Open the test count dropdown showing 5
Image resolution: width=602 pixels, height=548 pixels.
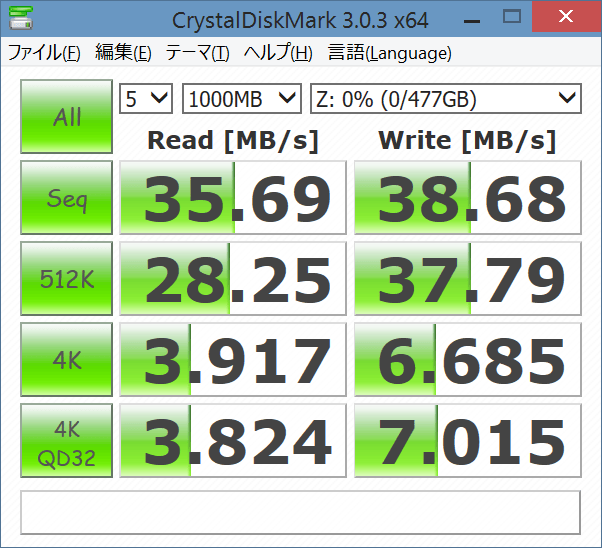(146, 98)
